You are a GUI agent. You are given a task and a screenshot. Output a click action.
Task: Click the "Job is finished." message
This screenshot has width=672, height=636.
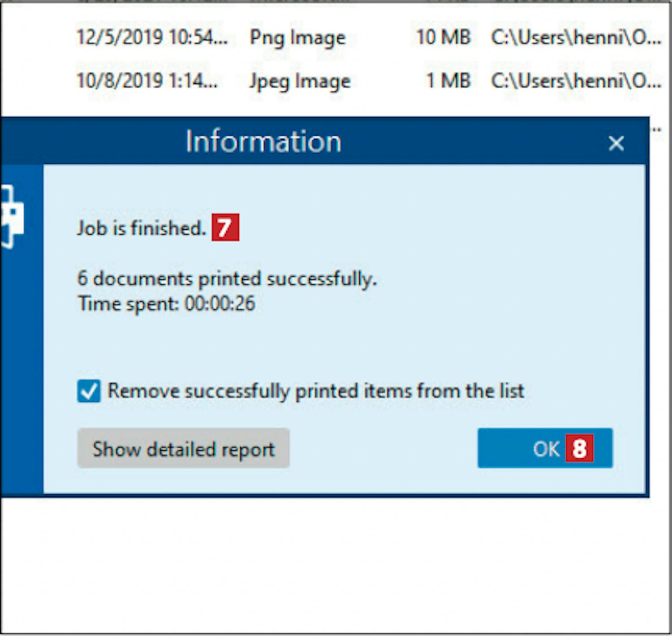pos(141,228)
